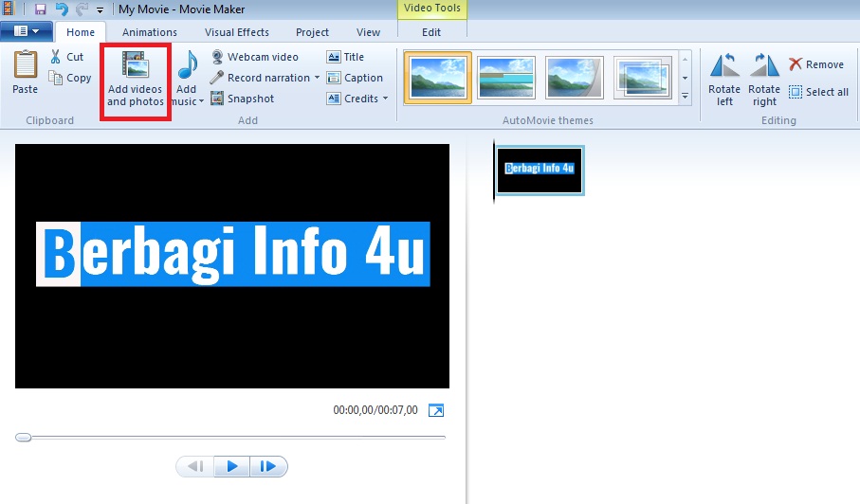Select the fourth AutoMovie theme with stacked frames
The height and width of the screenshot is (504, 860).
[643, 78]
